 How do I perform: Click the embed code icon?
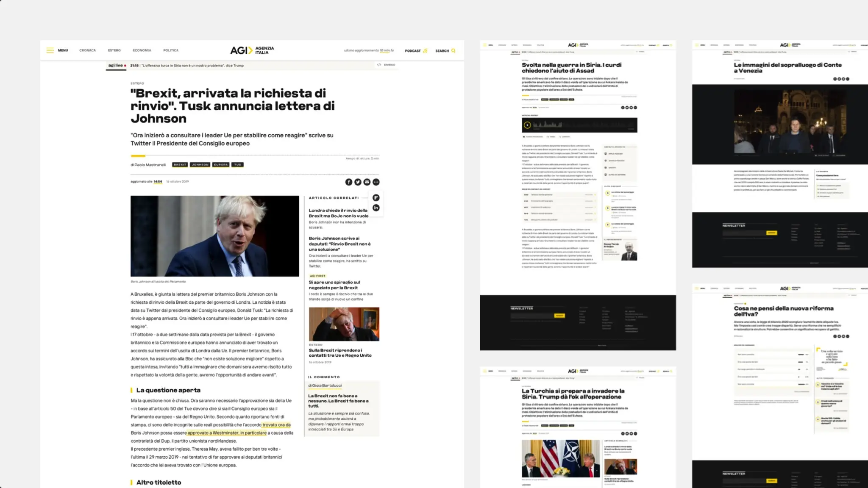(379, 65)
